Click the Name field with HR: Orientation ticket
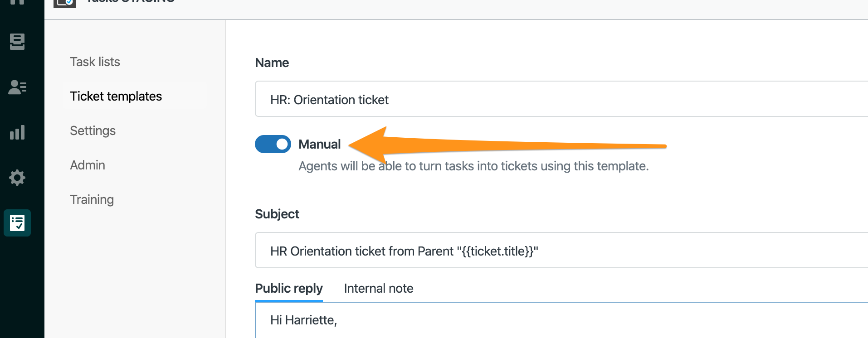This screenshot has height=338, width=868. pos(561,99)
